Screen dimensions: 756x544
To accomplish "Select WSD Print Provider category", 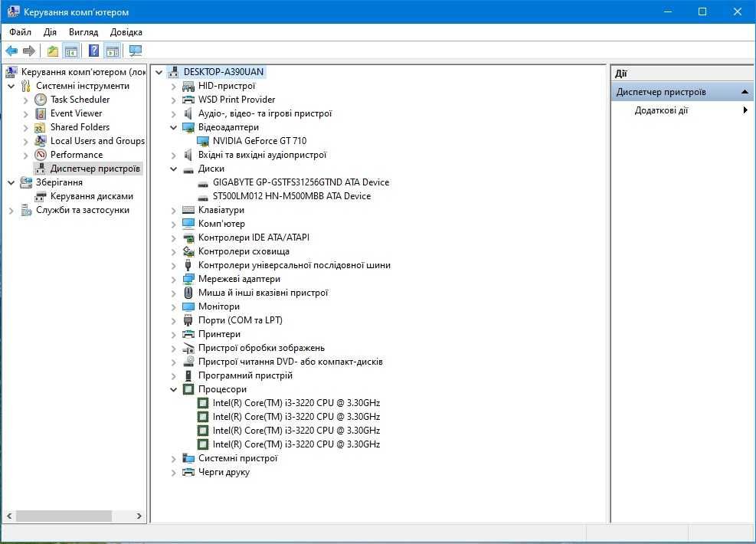I will pyautogui.click(x=237, y=100).
